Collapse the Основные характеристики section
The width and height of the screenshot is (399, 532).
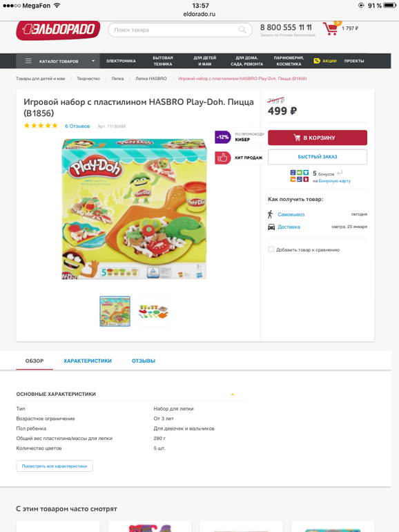click(x=232, y=395)
